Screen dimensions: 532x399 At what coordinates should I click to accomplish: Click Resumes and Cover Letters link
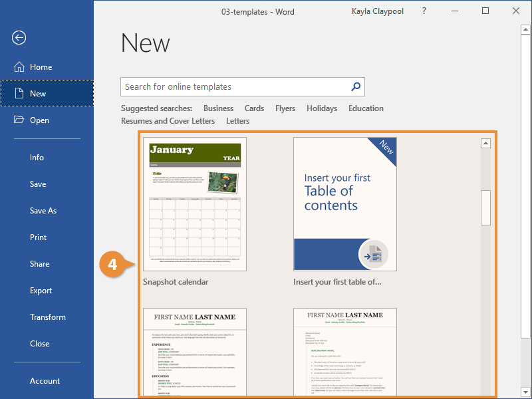pyautogui.click(x=168, y=121)
